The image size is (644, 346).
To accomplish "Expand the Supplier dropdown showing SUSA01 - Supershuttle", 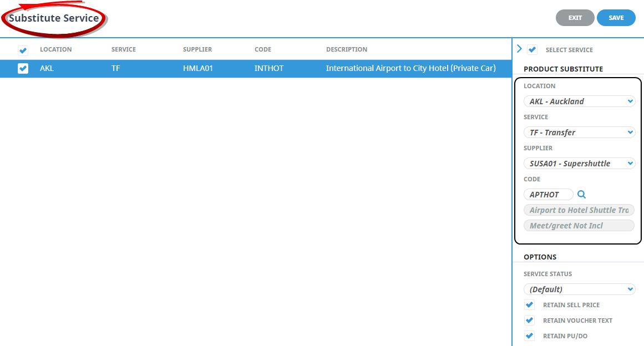I will (x=579, y=164).
